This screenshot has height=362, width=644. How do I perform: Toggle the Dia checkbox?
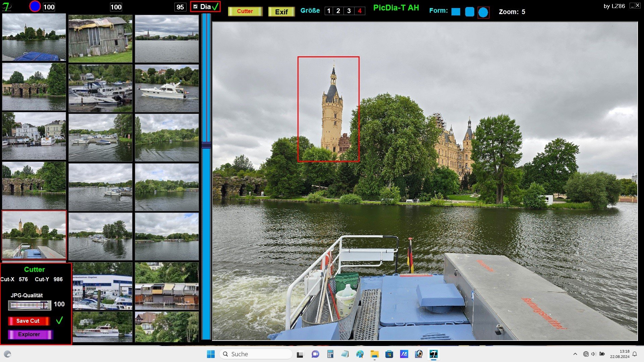click(196, 7)
